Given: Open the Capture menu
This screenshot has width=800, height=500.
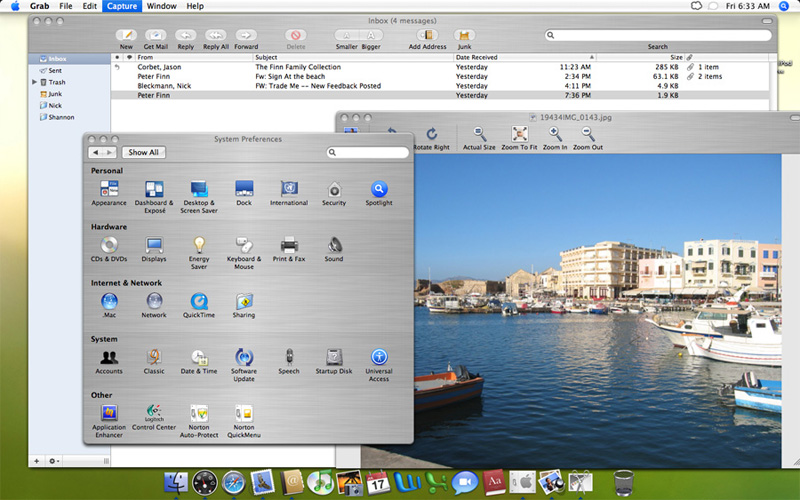Looking at the screenshot, I should click(121, 6).
